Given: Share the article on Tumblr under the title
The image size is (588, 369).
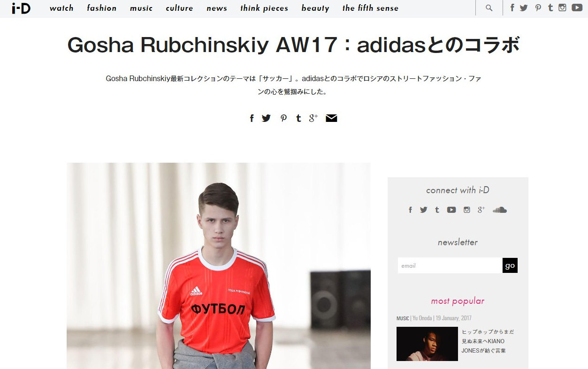Looking at the screenshot, I should (298, 118).
